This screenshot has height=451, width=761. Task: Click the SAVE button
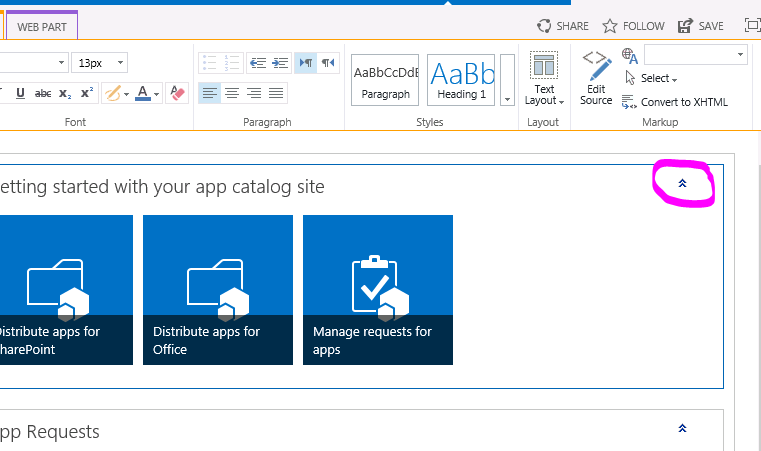click(x=700, y=26)
